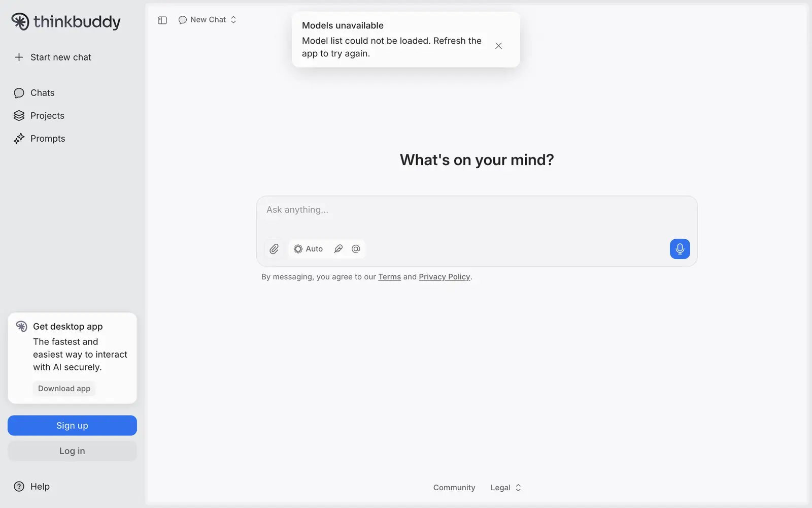Focus the Ask anything input field
Screen dimensions: 812x508
pos(477,210)
